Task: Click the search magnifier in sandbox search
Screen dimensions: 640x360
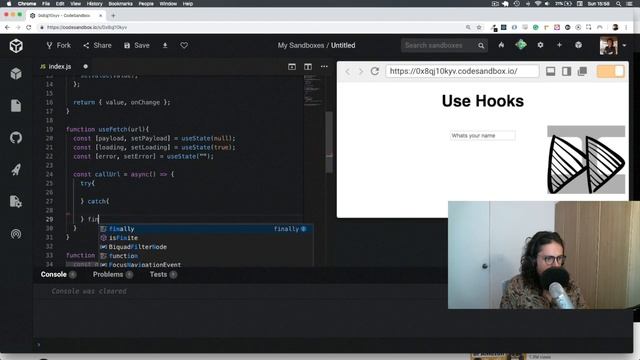Action: click(x=481, y=45)
